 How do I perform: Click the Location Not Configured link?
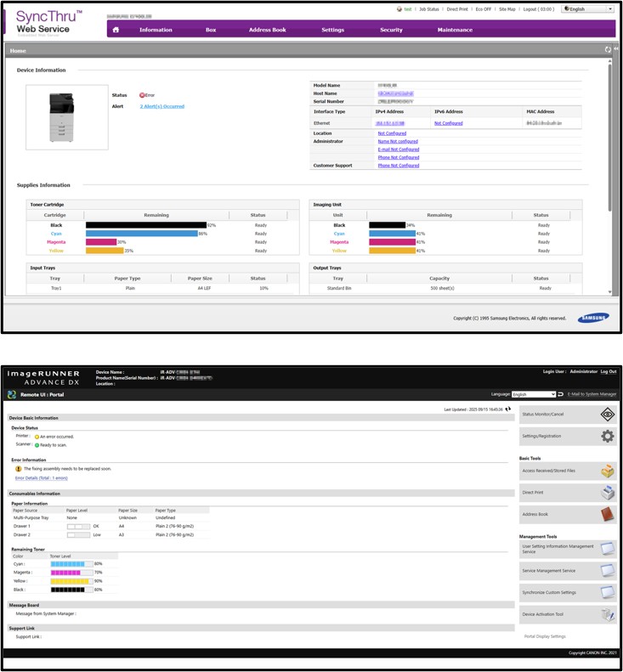tap(392, 133)
